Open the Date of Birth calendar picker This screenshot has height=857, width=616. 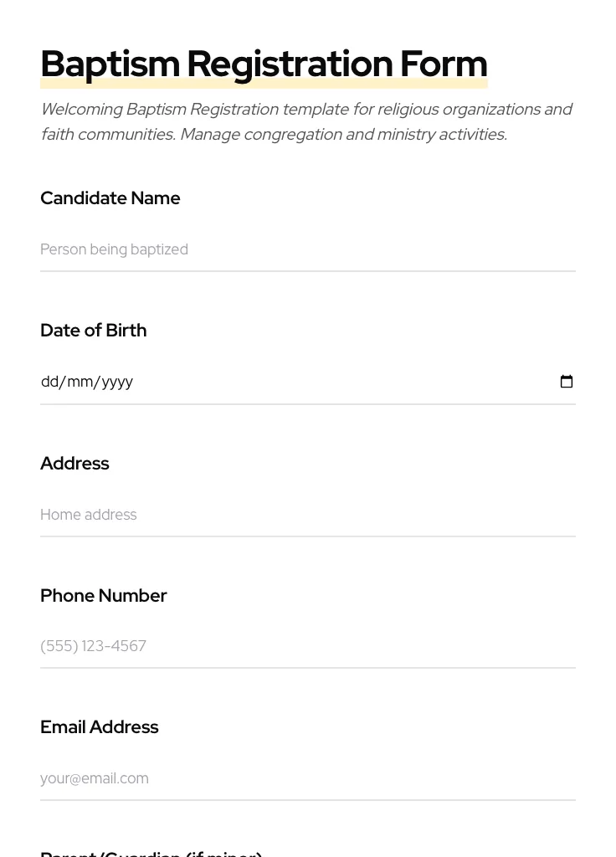click(567, 382)
